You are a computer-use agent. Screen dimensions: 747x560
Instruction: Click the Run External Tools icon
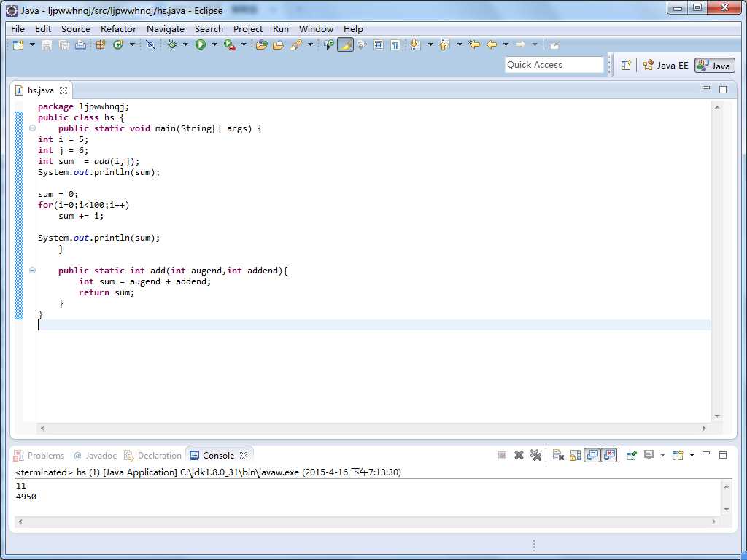[230, 45]
